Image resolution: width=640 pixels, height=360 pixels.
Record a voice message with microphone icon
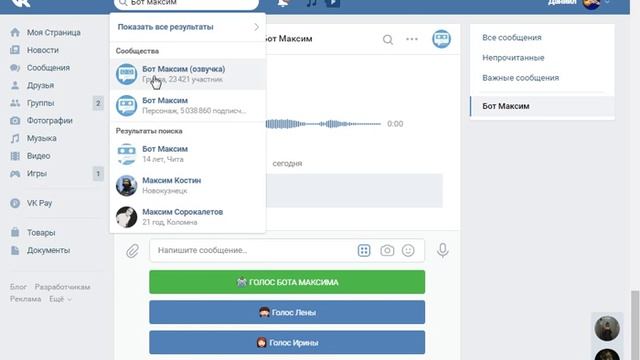point(442,250)
